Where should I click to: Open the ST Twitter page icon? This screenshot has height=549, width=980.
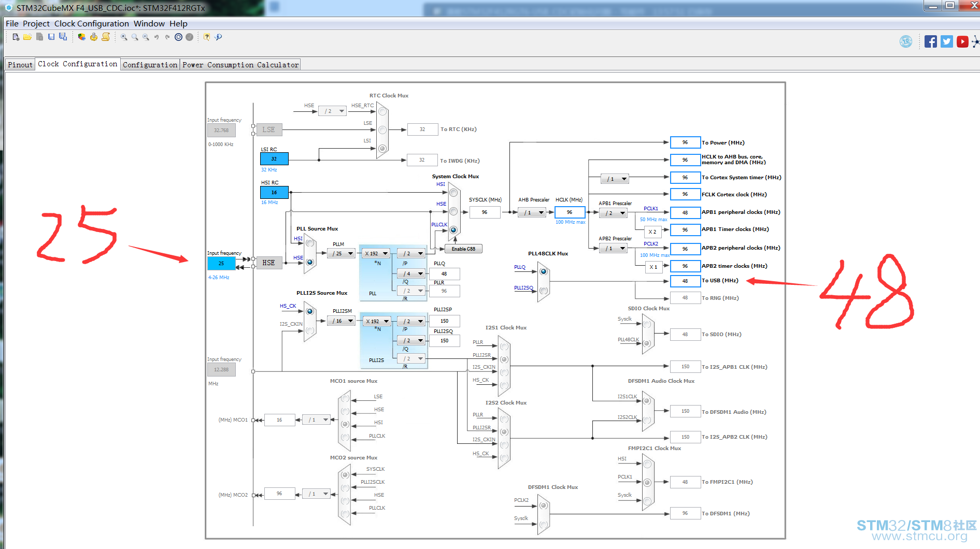(x=947, y=42)
